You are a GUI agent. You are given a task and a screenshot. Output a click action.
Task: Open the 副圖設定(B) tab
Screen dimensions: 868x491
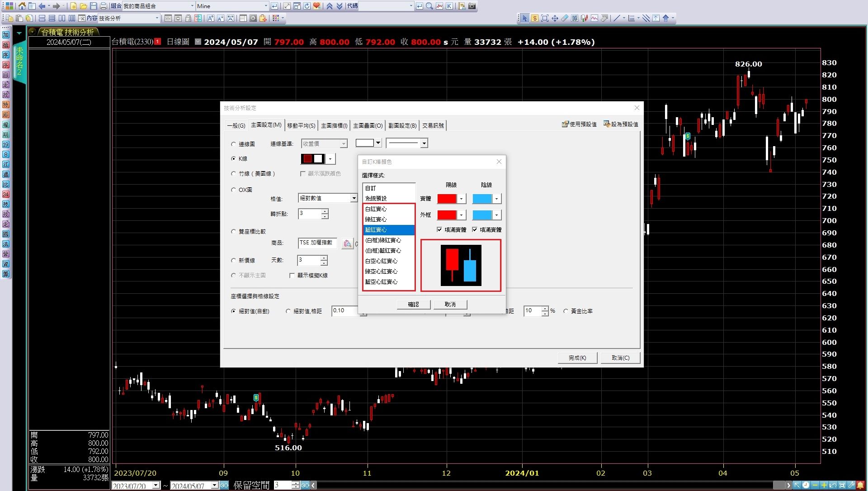402,125
